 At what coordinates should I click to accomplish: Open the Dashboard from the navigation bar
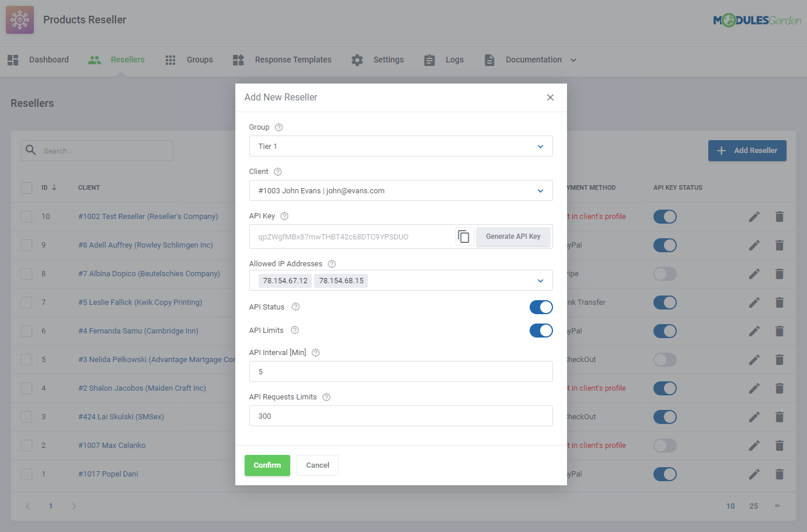click(x=48, y=59)
